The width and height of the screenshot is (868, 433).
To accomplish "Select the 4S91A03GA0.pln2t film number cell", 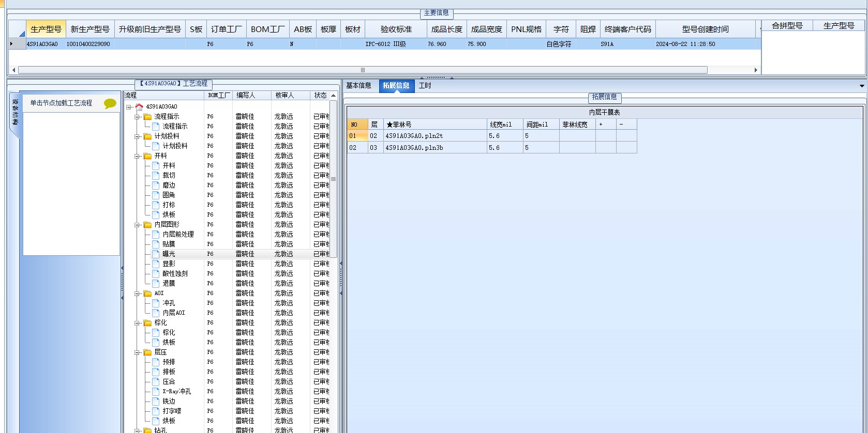I will 435,136.
